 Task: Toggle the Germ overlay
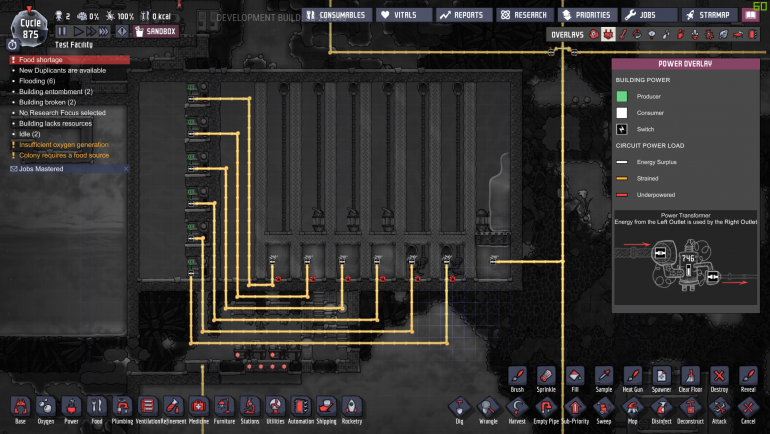(x=709, y=34)
